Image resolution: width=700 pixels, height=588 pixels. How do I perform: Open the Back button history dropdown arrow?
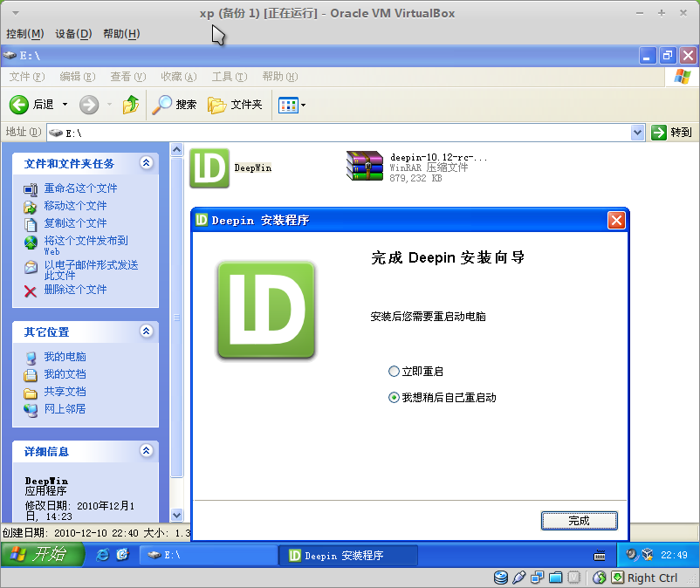[x=65, y=105]
